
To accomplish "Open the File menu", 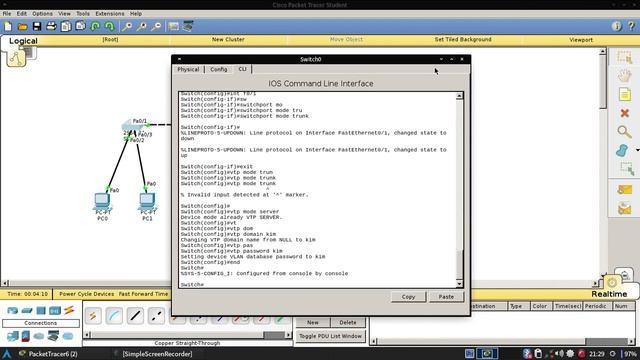I will [7, 13].
